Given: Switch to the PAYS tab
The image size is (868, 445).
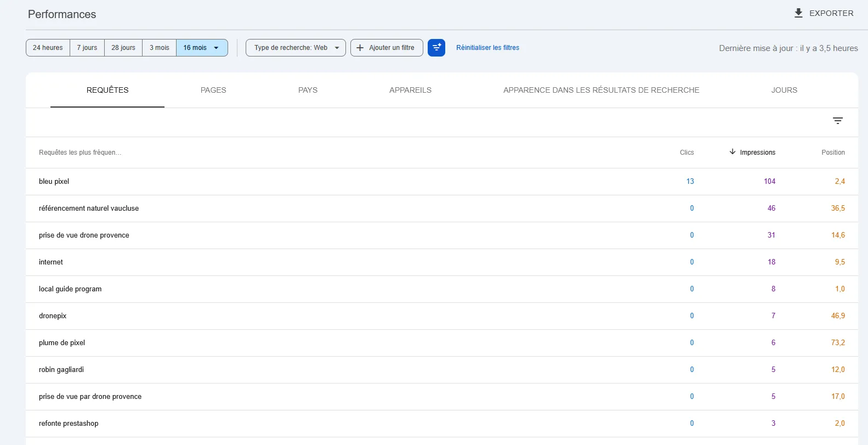Looking at the screenshot, I should point(308,90).
